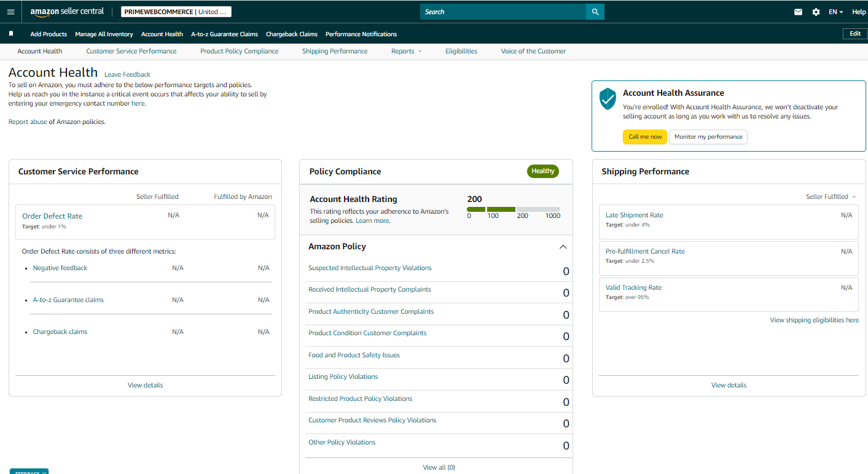This screenshot has height=474, width=868.
Task: Collapse the Amazon Policy section
Action: [x=563, y=247]
